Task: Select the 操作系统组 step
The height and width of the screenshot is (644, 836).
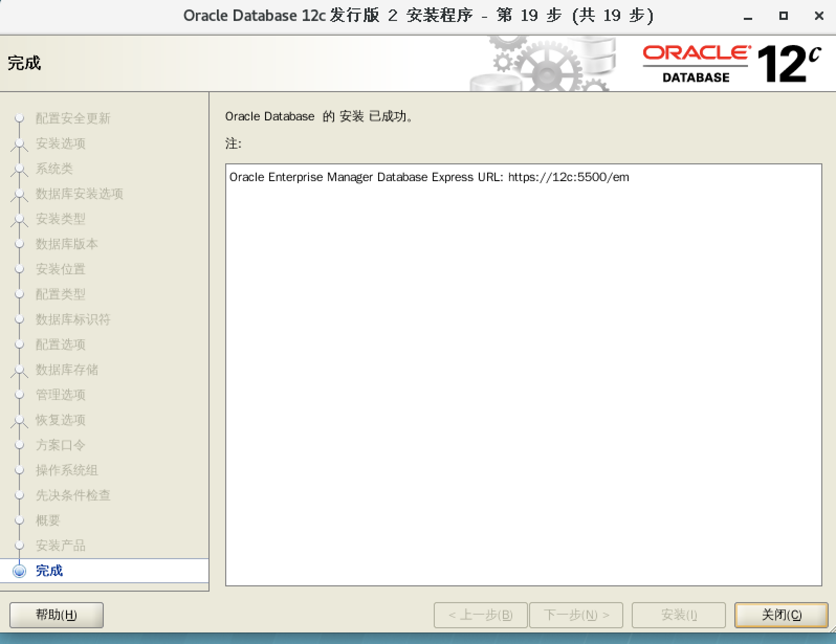Action: [67, 470]
